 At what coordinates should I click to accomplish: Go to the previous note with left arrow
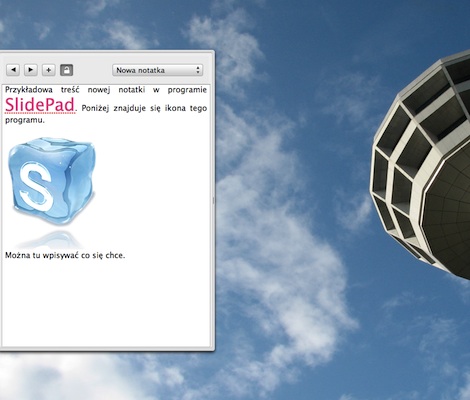coord(13,70)
